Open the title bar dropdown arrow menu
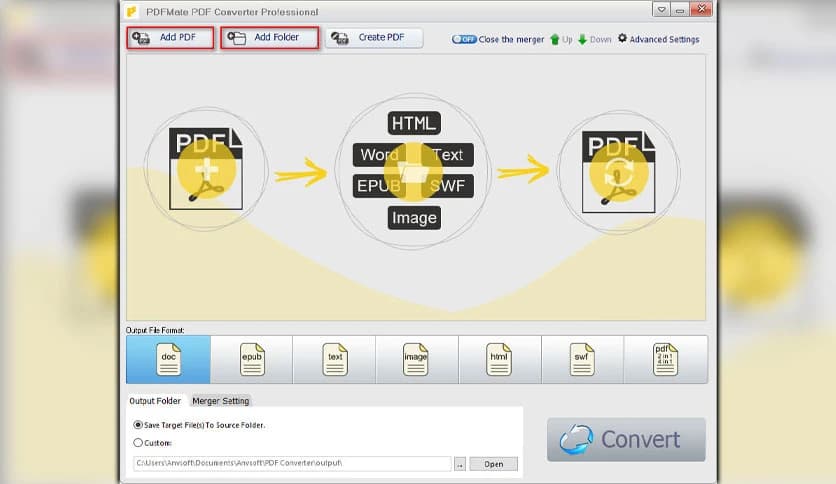 coord(661,10)
